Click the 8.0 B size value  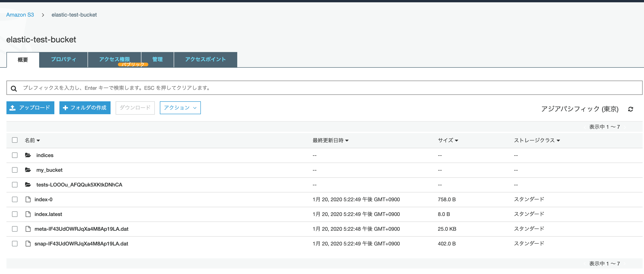click(444, 214)
